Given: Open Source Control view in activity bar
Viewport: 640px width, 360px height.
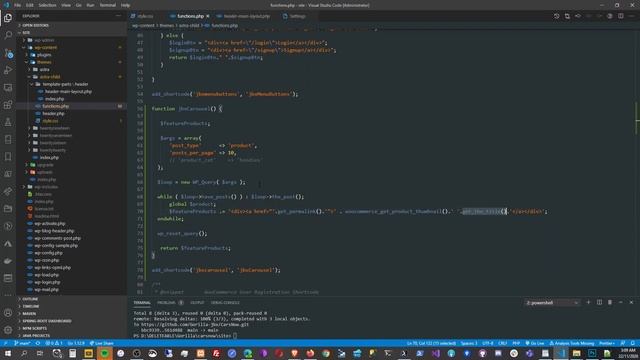Looking at the screenshot, I should pyautogui.click(x=8, y=53).
